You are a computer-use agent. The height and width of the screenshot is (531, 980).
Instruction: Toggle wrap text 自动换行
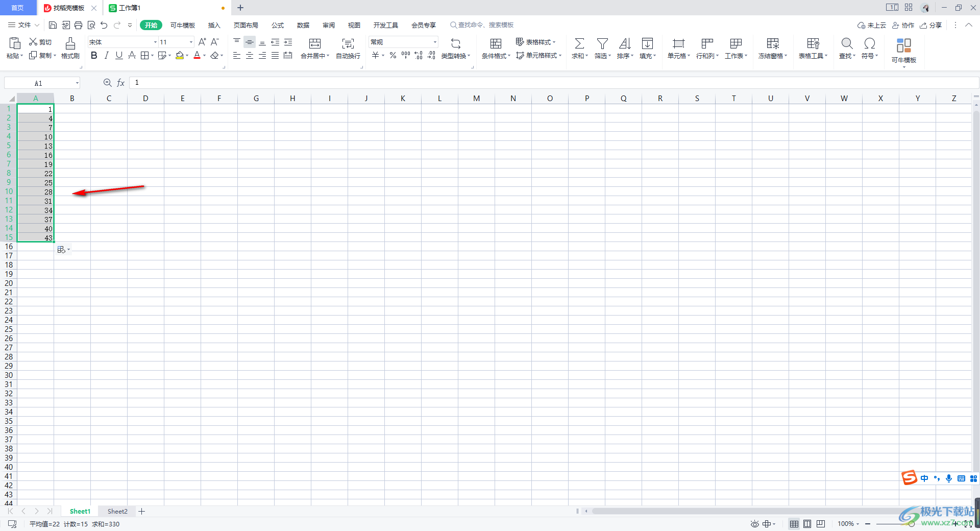pyautogui.click(x=348, y=48)
